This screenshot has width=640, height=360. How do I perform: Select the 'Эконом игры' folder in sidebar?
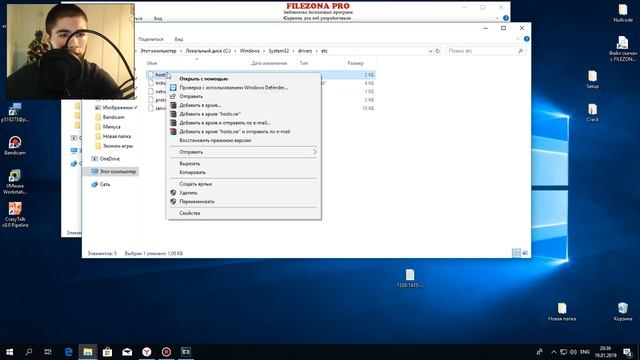[x=118, y=146]
